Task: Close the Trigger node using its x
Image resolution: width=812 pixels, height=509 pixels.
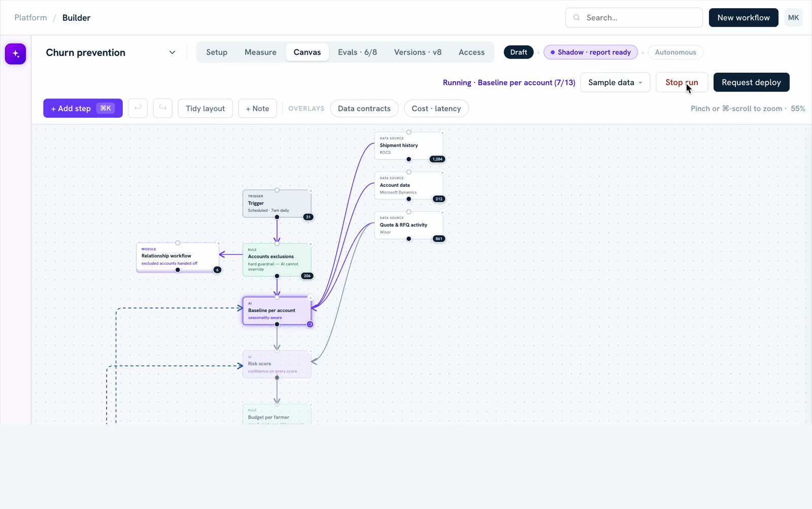Action: (x=311, y=191)
